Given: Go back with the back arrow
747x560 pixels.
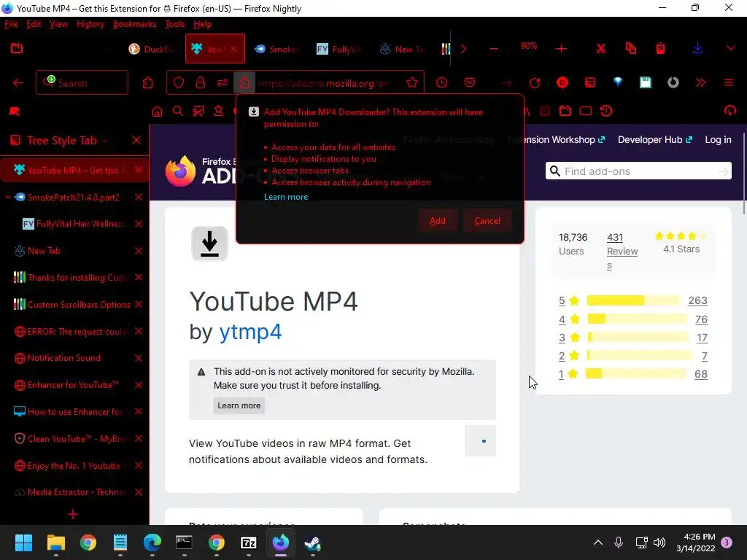Looking at the screenshot, I should pos(18,83).
